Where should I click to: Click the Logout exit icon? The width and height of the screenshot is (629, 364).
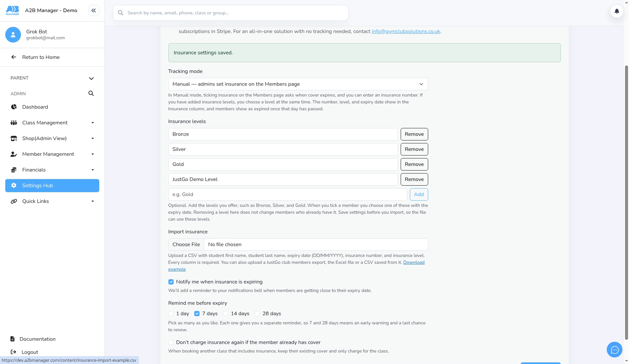[13, 352]
